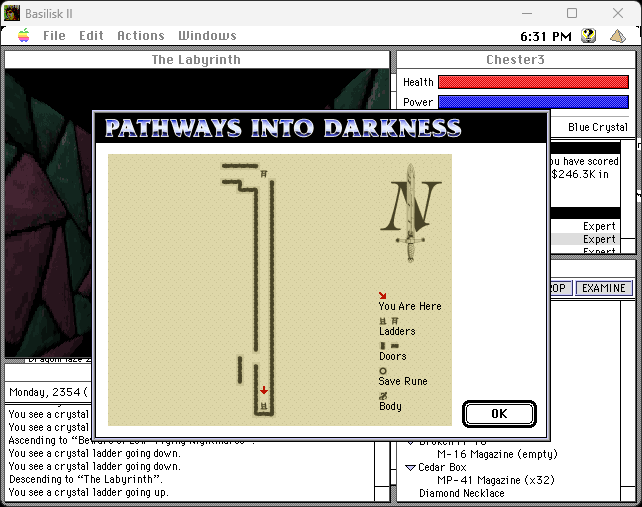Open the Apple menu

(x=24, y=36)
